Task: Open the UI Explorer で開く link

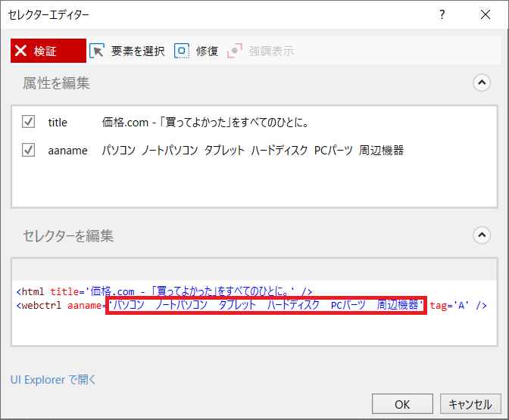Action: click(53, 379)
